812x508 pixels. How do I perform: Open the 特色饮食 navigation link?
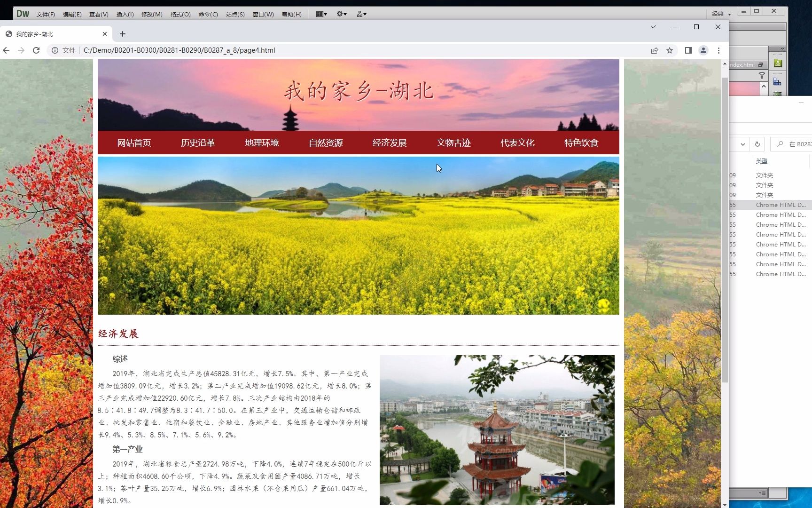[x=581, y=143]
